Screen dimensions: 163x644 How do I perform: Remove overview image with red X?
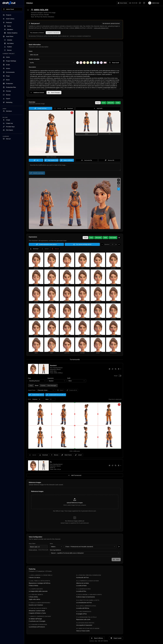click(72, 113)
